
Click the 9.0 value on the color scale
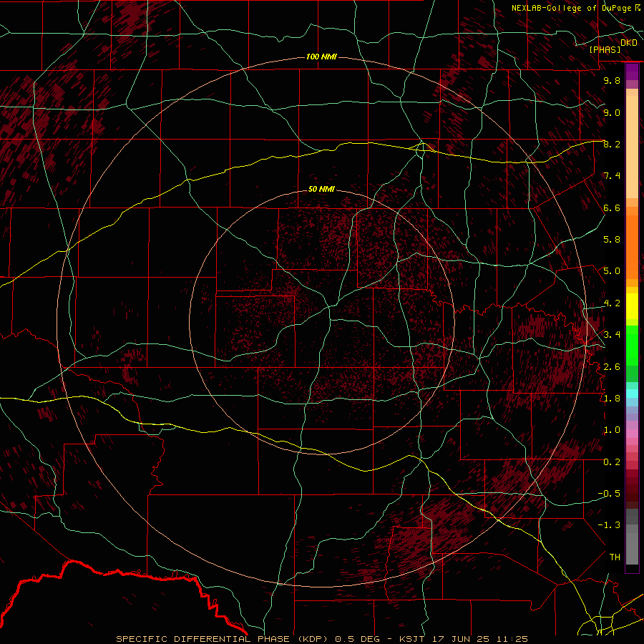click(612, 112)
